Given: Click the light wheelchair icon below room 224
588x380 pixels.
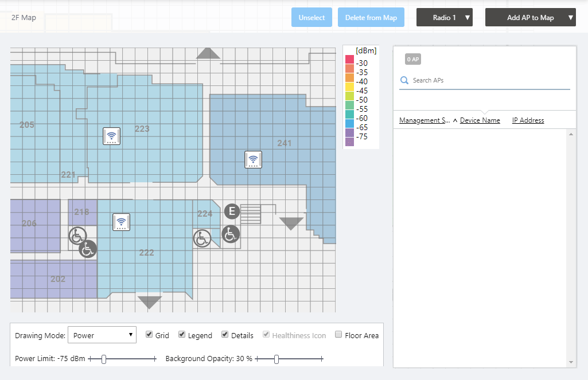Looking at the screenshot, I should [202, 238].
